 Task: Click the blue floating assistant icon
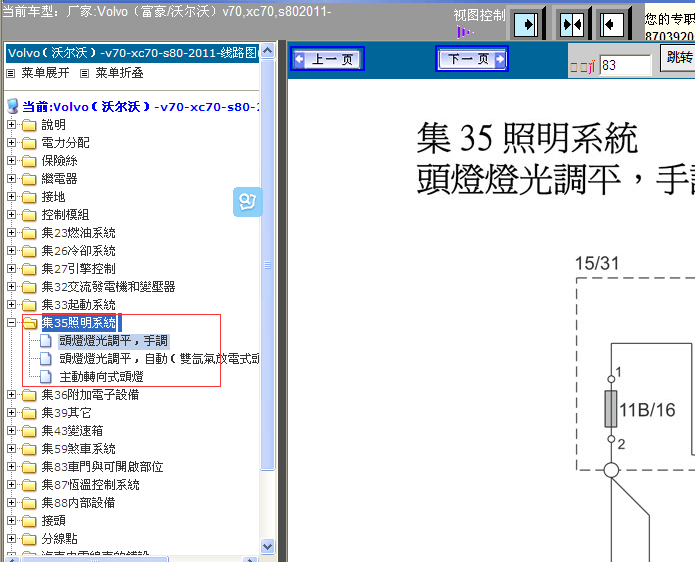(248, 202)
